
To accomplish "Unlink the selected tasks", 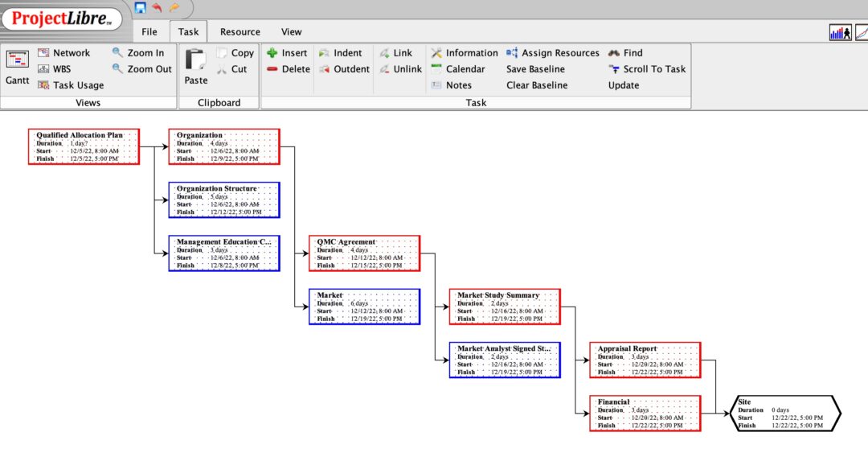I will [400, 68].
